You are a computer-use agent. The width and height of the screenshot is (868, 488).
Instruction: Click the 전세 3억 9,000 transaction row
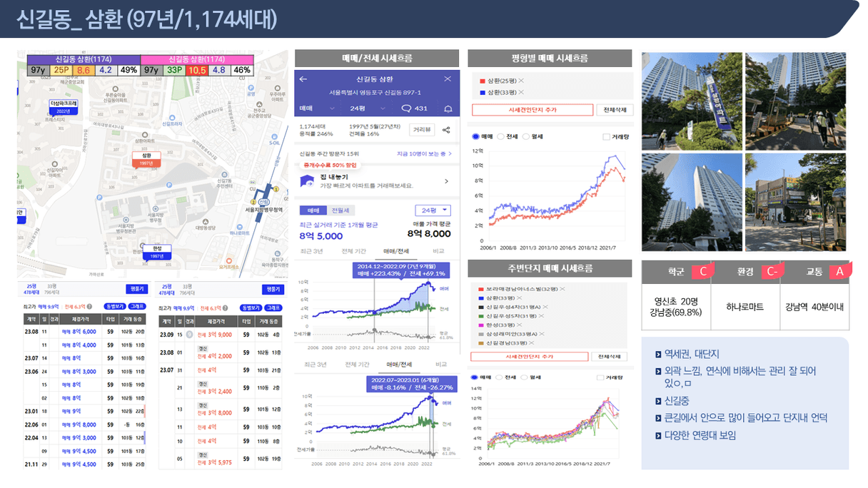[x=221, y=334]
